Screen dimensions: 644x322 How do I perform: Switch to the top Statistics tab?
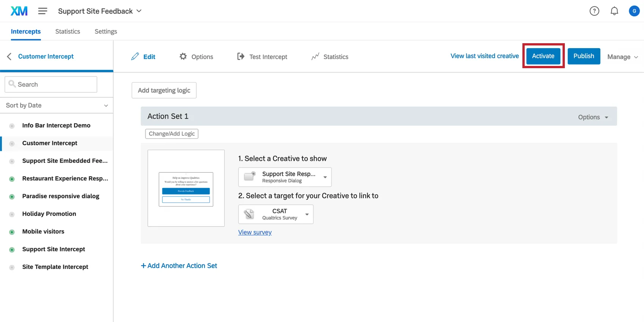[x=67, y=31]
